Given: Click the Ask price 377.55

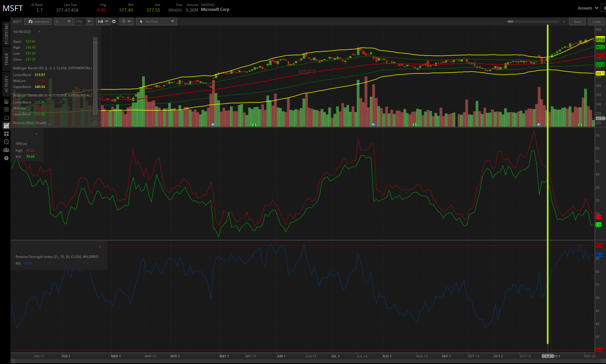Looking at the screenshot, I should (x=153, y=10).
